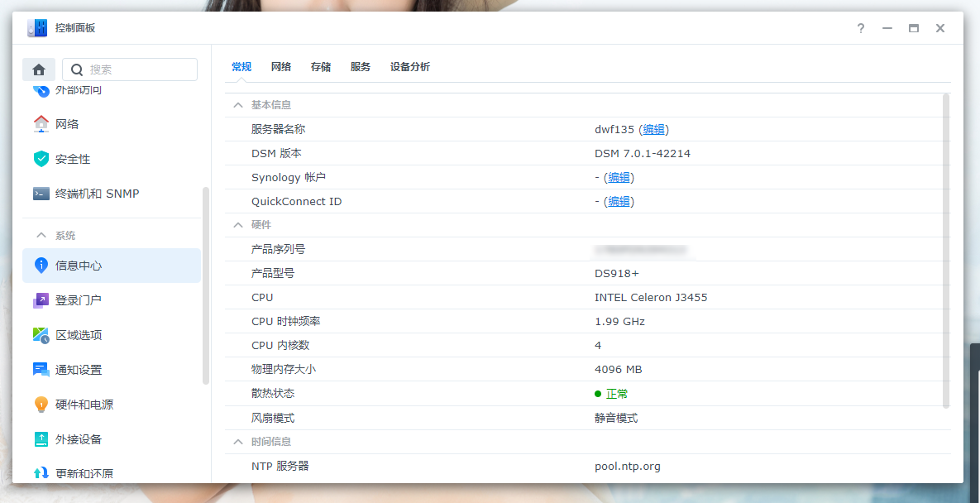The image size is (980, 503).
Task: Collapse the 硬件 section
Action: tap(237, 224)
